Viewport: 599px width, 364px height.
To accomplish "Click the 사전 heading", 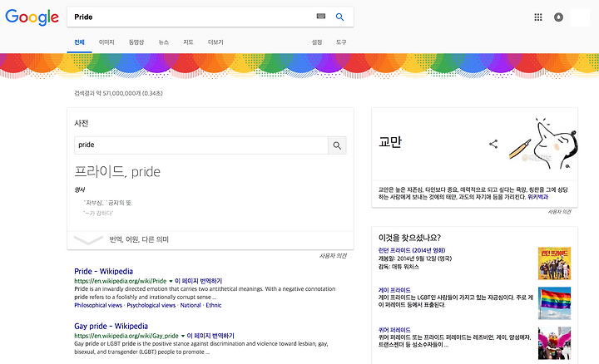I will coord(82,123).
